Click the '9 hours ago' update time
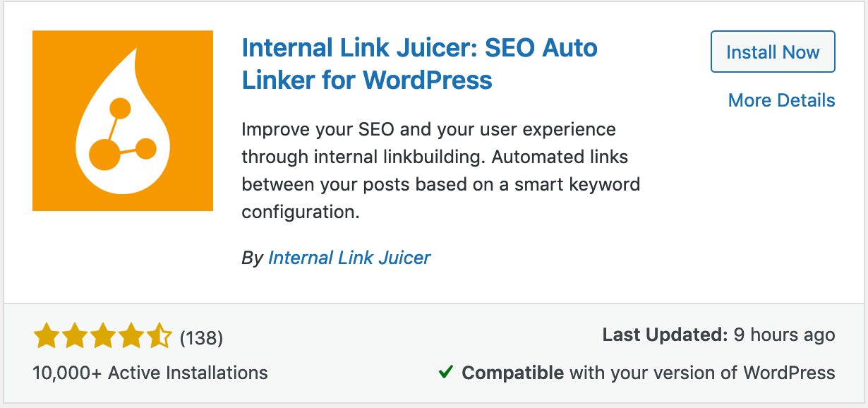 coord(784,335)
